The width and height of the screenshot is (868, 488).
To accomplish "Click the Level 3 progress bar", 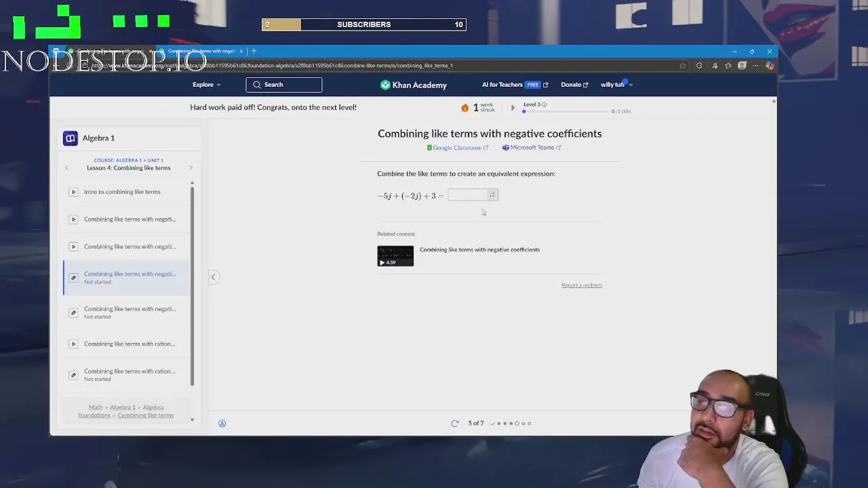I will (566, 111).
